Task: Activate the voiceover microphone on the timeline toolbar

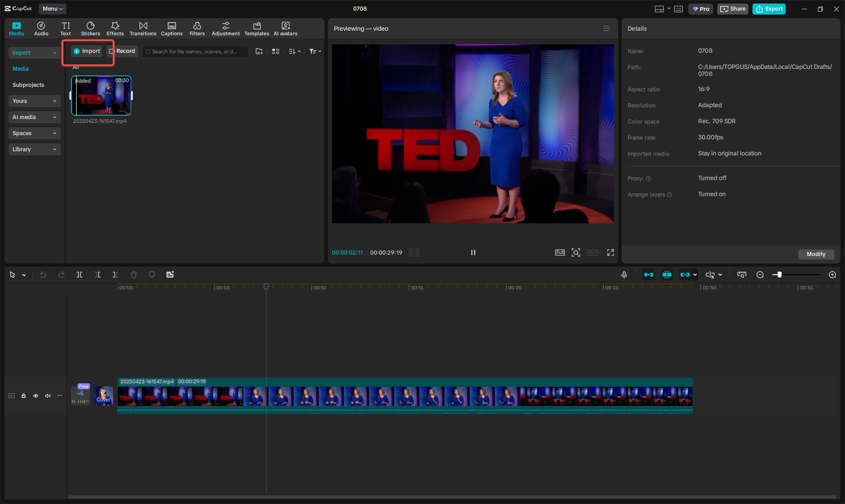Action: 624,275
